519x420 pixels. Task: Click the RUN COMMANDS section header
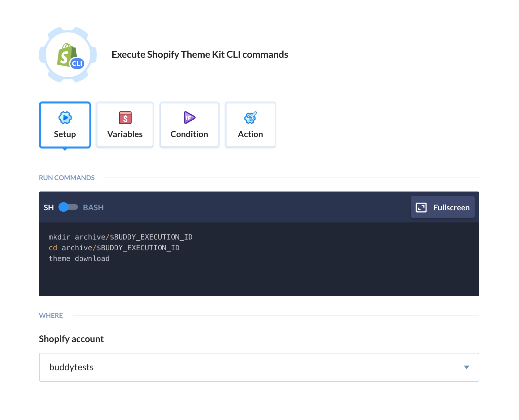click(67, 178)
